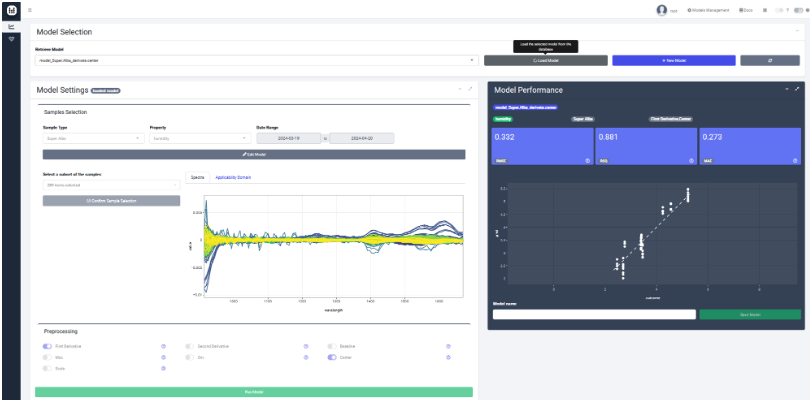The image size is (810, 400).
Task: Click info icon on the 0.332 metric card
Action: [x=586, y=159]
